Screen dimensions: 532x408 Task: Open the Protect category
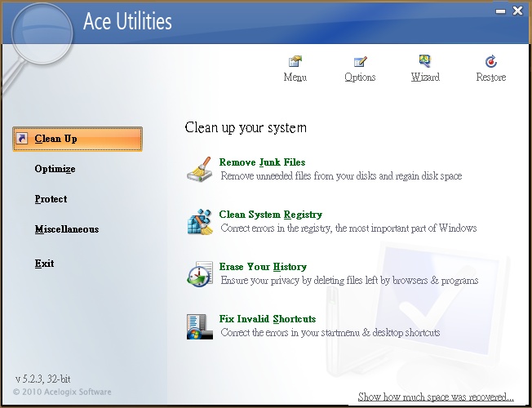tap(51, 199)
